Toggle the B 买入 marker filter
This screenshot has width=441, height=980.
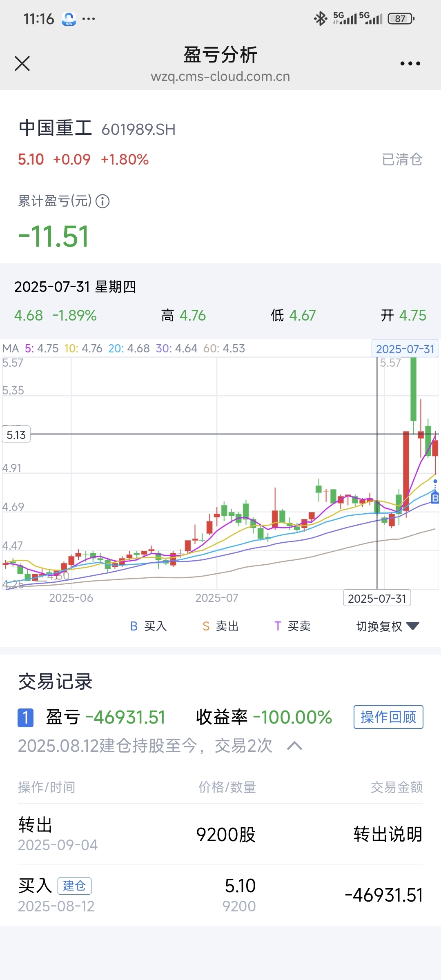click(148, 626)
